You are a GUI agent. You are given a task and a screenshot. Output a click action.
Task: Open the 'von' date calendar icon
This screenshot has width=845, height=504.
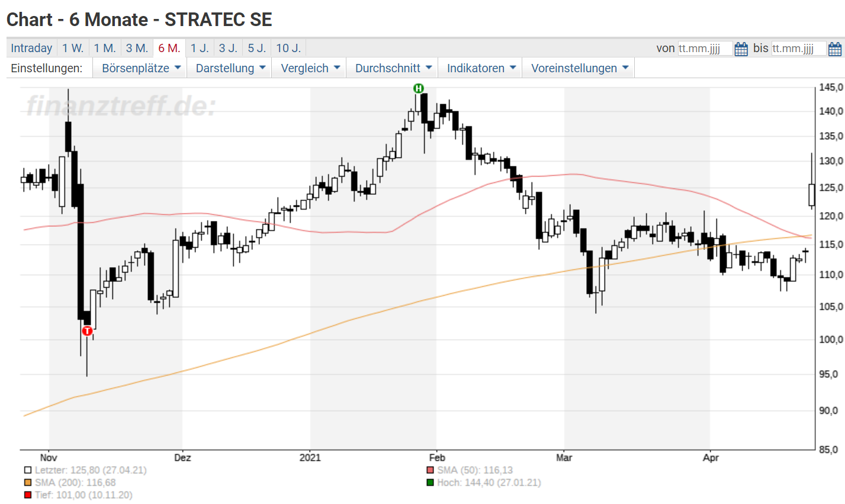point(741,49)
